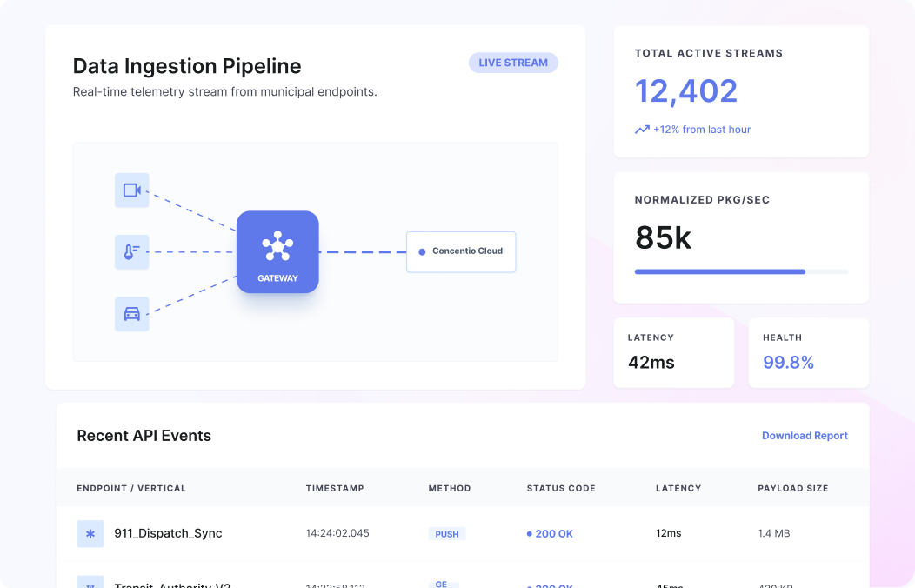Select the vehicle telemetry source icon

tap(131, 314)
